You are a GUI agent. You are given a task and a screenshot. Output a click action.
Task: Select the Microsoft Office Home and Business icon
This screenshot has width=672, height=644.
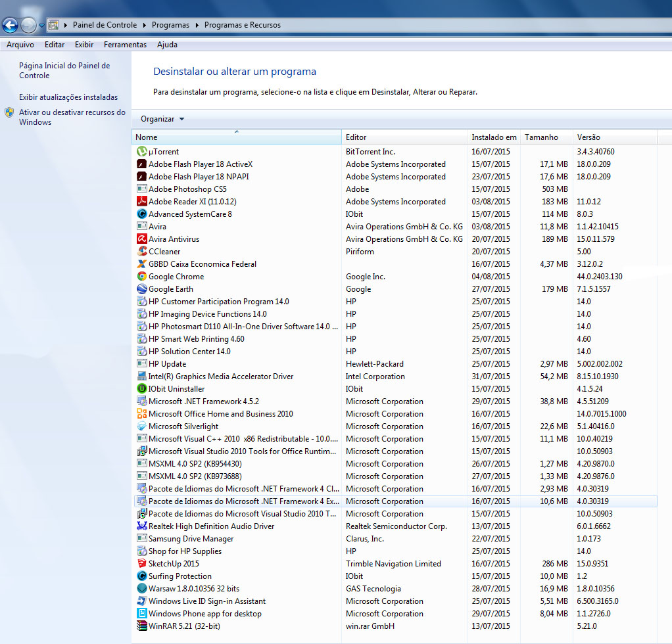point(141,413)
